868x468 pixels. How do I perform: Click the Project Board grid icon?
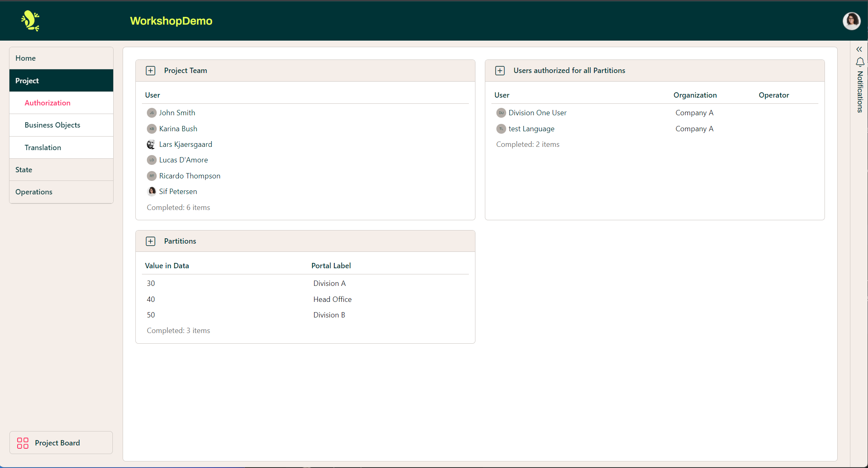coord(22,443)
